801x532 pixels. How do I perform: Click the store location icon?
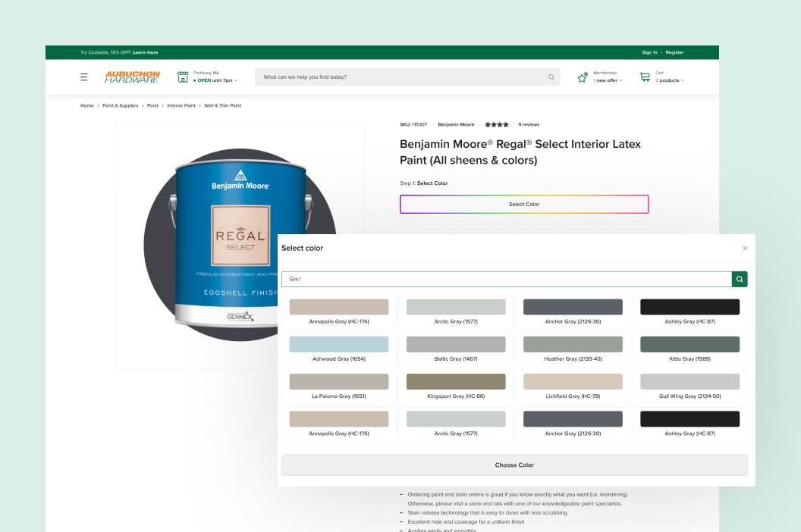tap(183, 77)
